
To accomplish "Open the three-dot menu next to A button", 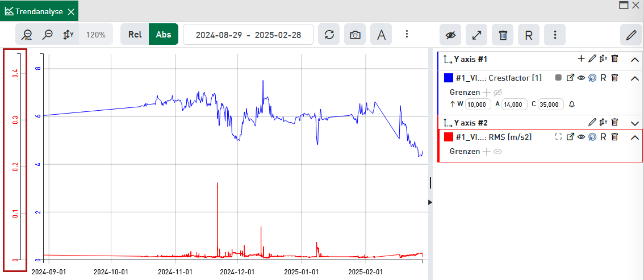I will point(406,34).
